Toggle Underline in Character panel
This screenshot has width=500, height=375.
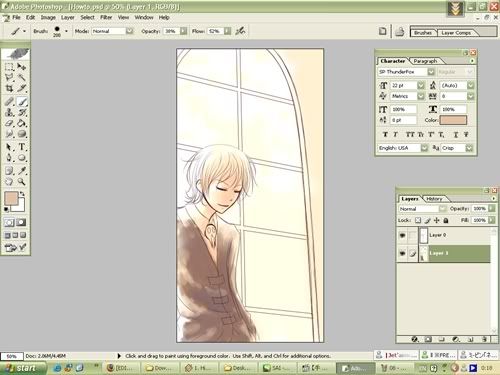456,134
